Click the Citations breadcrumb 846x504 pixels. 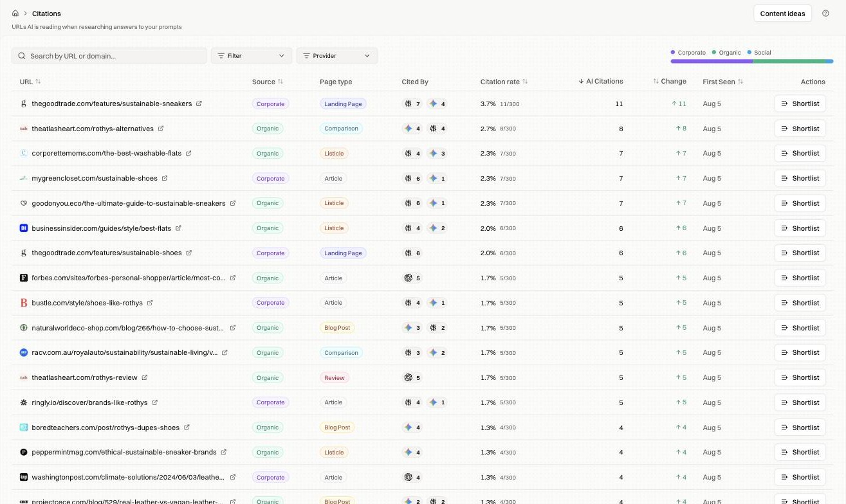tap(46, 14)
